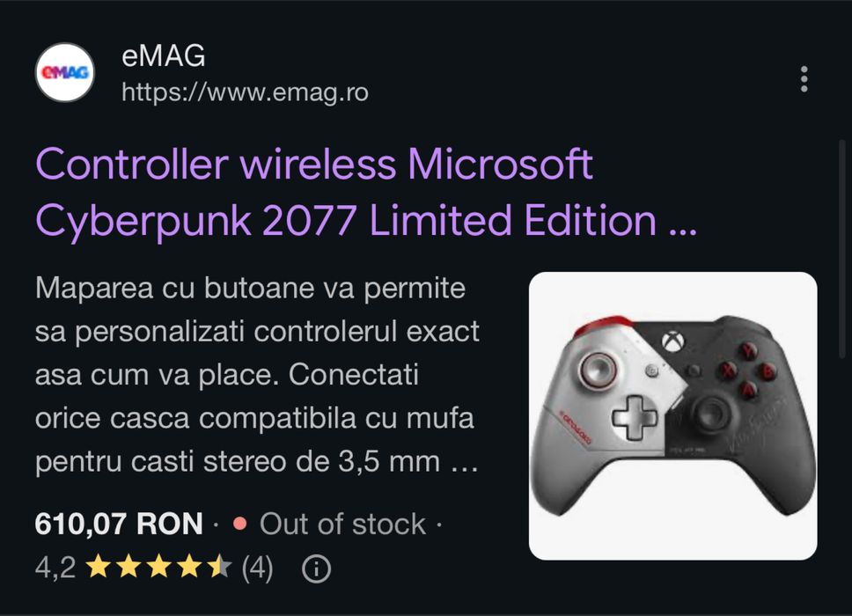852x616 pixels.
Task: Click the info icon next to rating
Action: pyautogui.click(x=316, y=568)
